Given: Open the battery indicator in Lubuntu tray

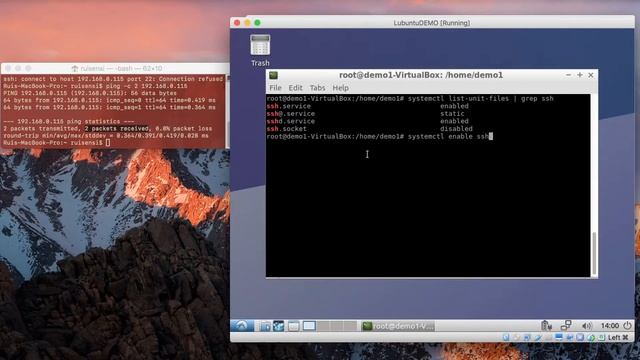Looking at the screenshot, I should pyautogui.click(x=546, y=325).
